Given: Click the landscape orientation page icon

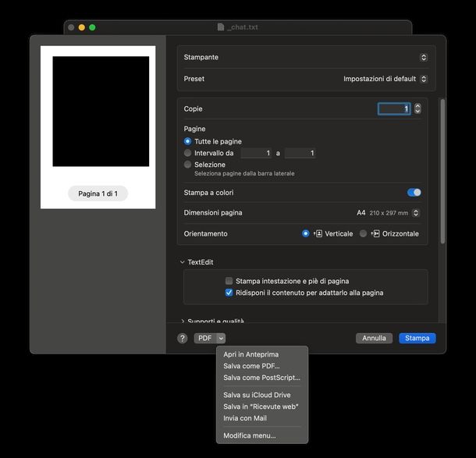Looking at the screenshot, I should [x=375, y=233].
